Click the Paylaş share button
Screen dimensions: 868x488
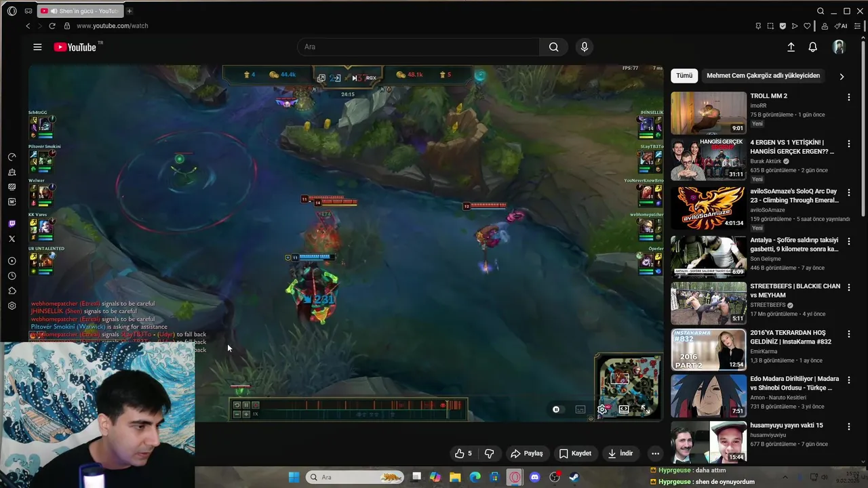(x=527, y=453)
